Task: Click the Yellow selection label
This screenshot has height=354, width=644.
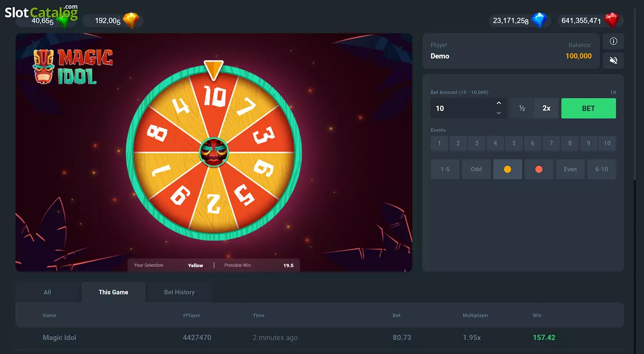Action: (x=196, y=266)
